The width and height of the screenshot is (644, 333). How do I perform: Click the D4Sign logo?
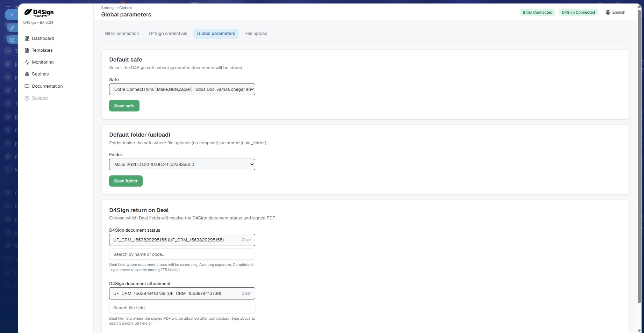click(x=38, y=13)
